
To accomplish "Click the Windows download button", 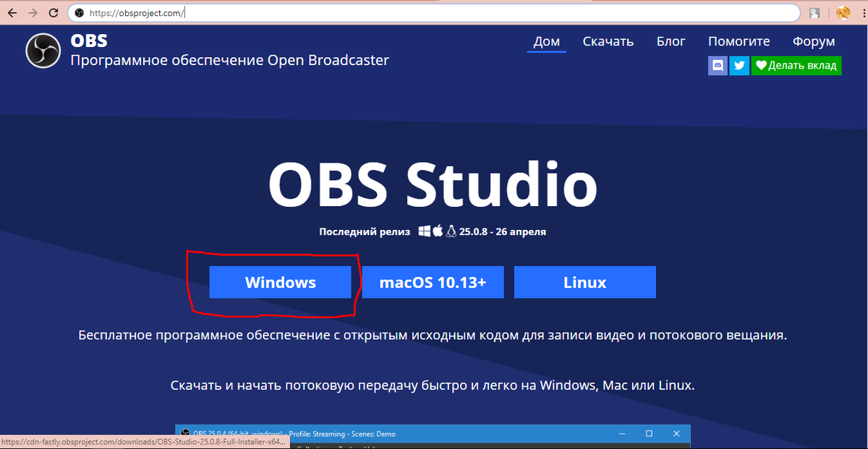I will 281,282.
